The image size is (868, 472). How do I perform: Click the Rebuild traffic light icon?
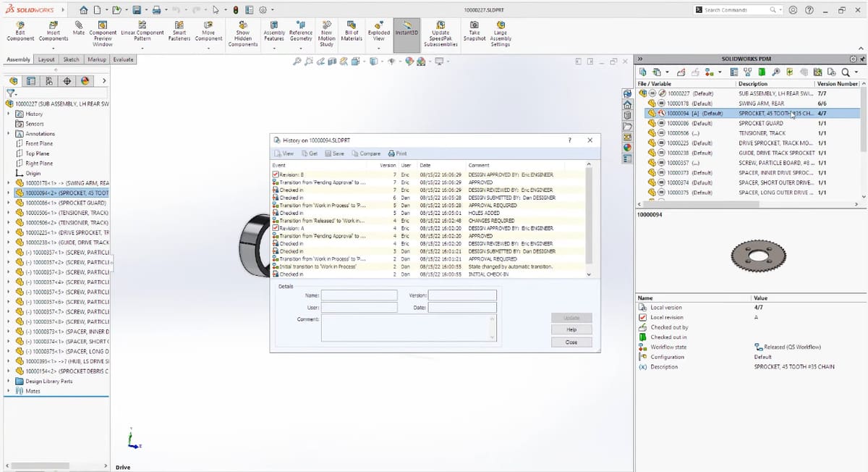237,10
